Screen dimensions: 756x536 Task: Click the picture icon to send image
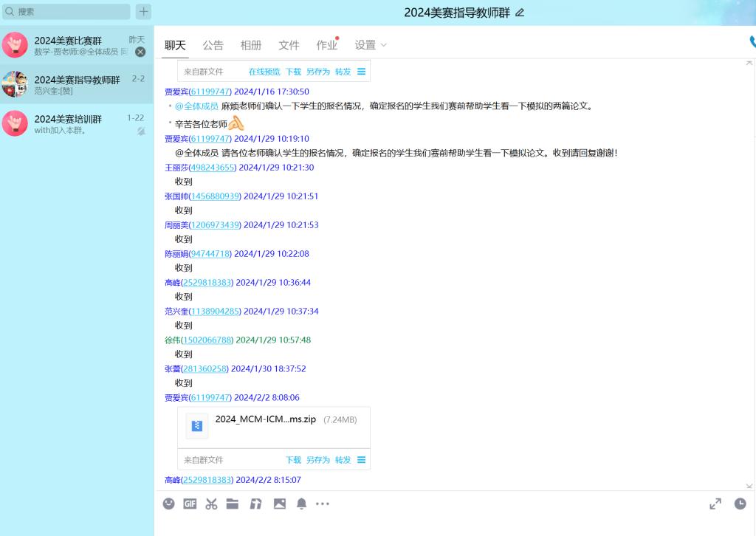[279, 504]
